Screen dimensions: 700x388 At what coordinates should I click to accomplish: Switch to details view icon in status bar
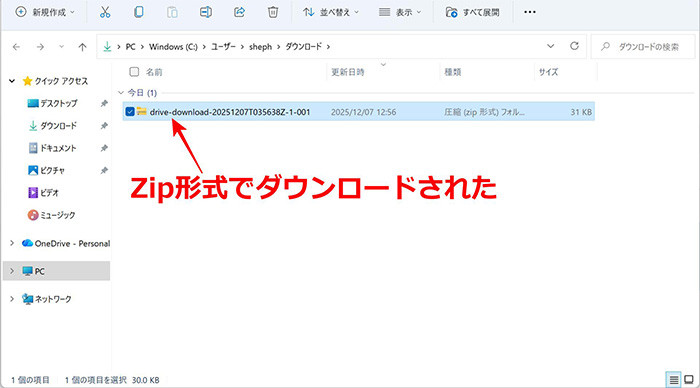pyautogui.click(x=674, y=380)
